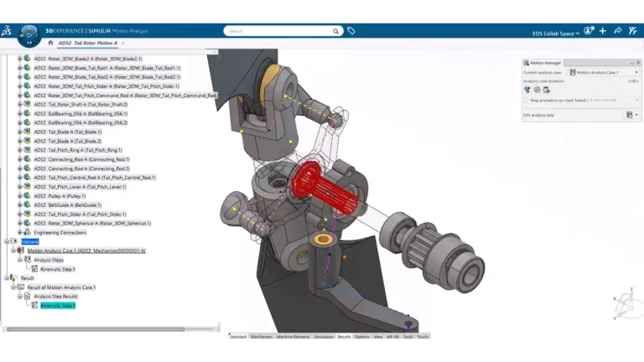Switch to the Simulation tab
The width and height of the screenshot is (644, 362).
tap(324, 337)
